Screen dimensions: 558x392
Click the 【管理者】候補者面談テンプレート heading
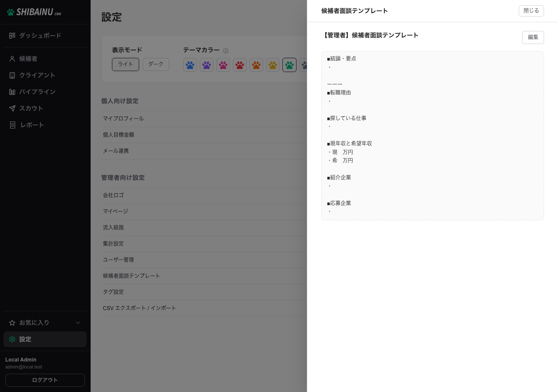point(370,35)
